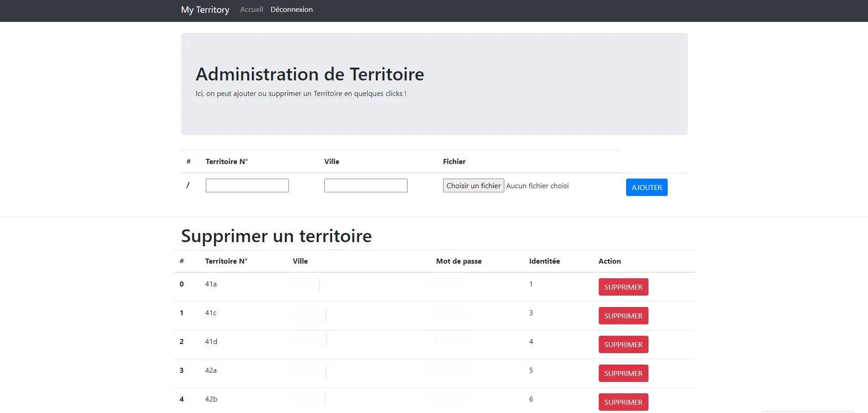Click SUPPRIMER for territory 41a
The width and height of the screenshot is (868, 413).
tap(623, 287)
